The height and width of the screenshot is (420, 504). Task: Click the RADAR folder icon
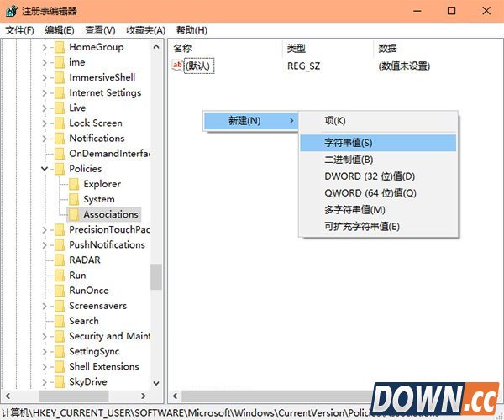pos(60,260)
